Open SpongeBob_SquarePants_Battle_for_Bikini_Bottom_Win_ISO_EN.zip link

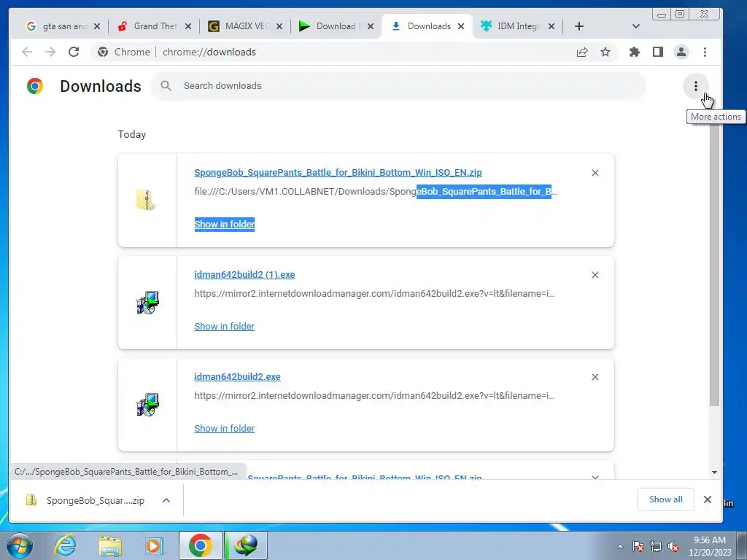click(x=338, y=172)
